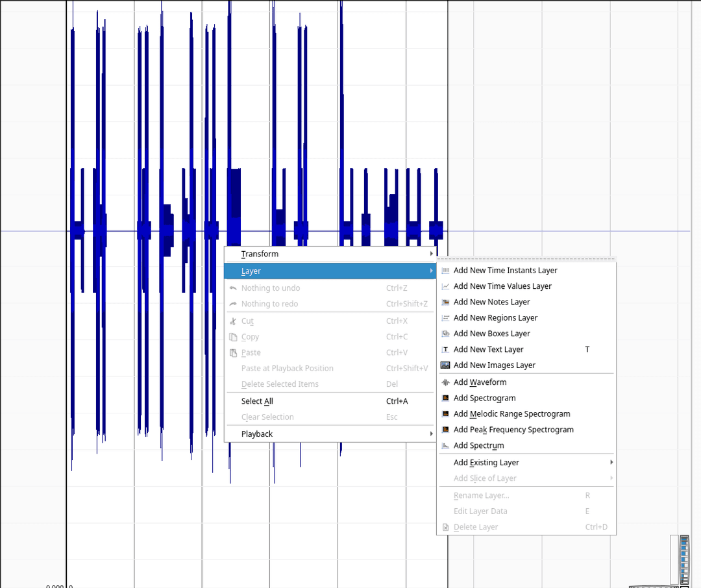The height and width of the screenshot is (588, 701).
Task: Choose Add Peak Frequency Spectrogram
Action: tap(526, 430)
